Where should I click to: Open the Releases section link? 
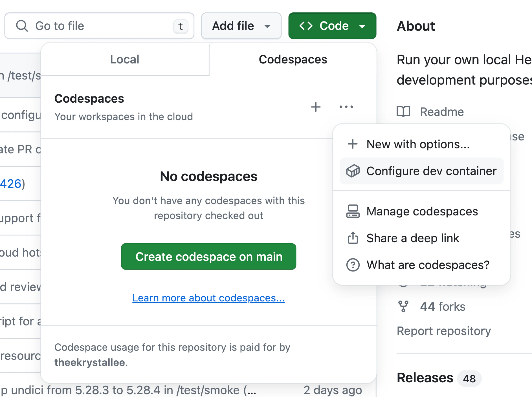click(x=425, y=378)
